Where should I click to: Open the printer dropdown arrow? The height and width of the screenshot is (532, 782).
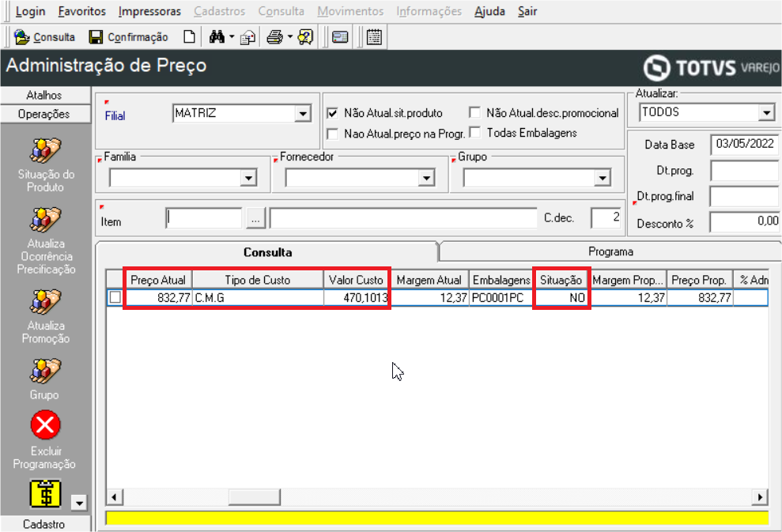click(289, 37)
